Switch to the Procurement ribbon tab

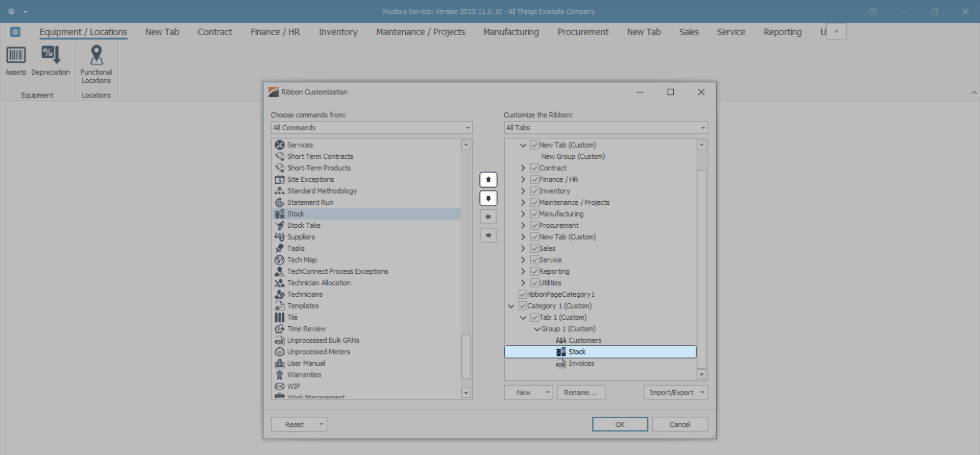[583, 32]
